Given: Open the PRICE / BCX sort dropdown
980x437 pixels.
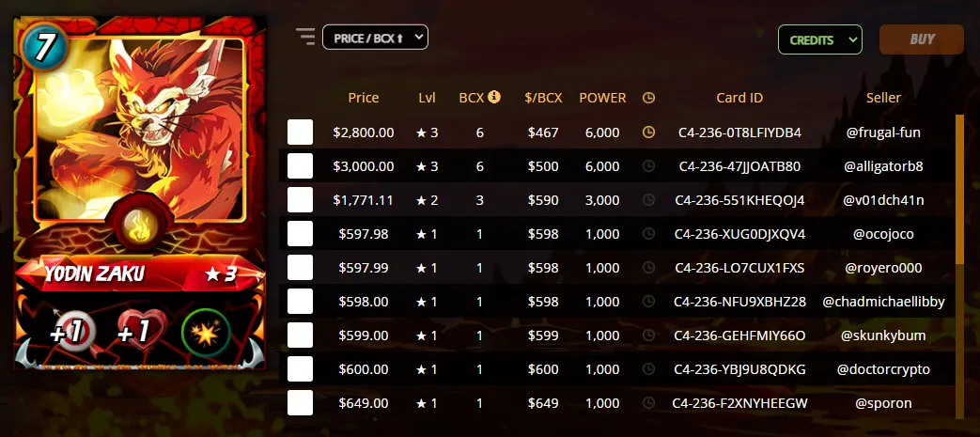Looking at the screenshot, I should (375, 38).
